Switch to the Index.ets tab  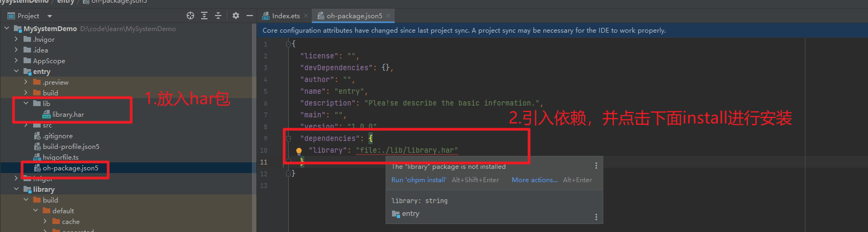tap(286, 16)
